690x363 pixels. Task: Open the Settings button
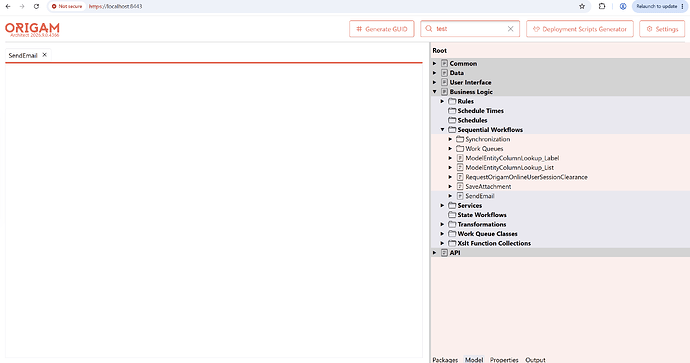pyautogui.click(x=662, y=29)
